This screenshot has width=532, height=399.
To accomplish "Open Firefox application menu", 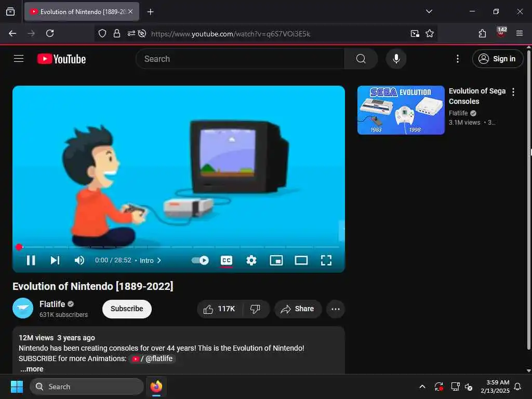I will pyautogui.click(x=519, y=33).
